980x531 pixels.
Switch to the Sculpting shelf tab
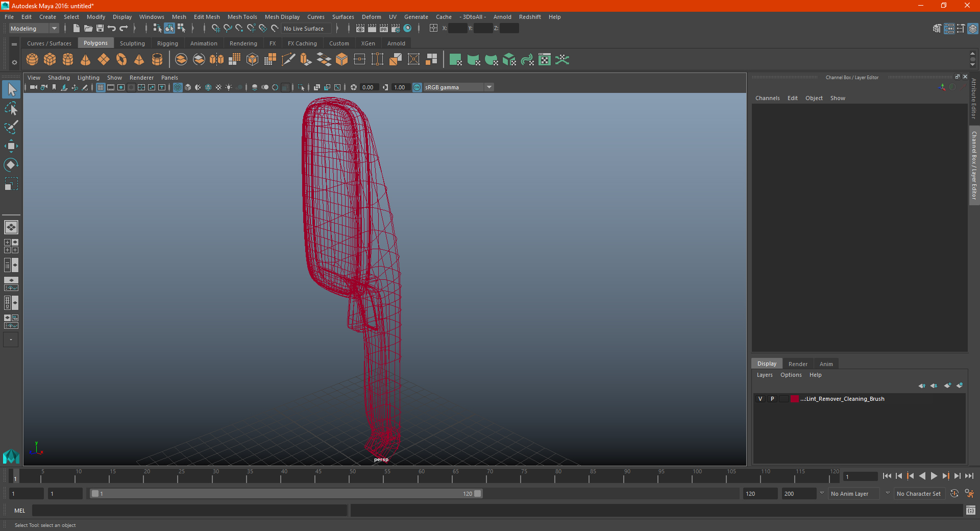[132, 43]
